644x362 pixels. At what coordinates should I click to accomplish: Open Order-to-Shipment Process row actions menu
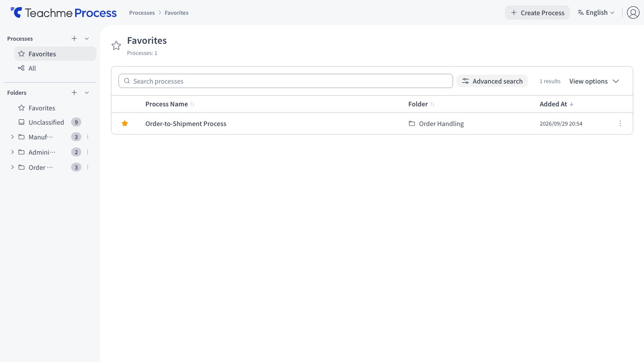(x=620, y=123)
